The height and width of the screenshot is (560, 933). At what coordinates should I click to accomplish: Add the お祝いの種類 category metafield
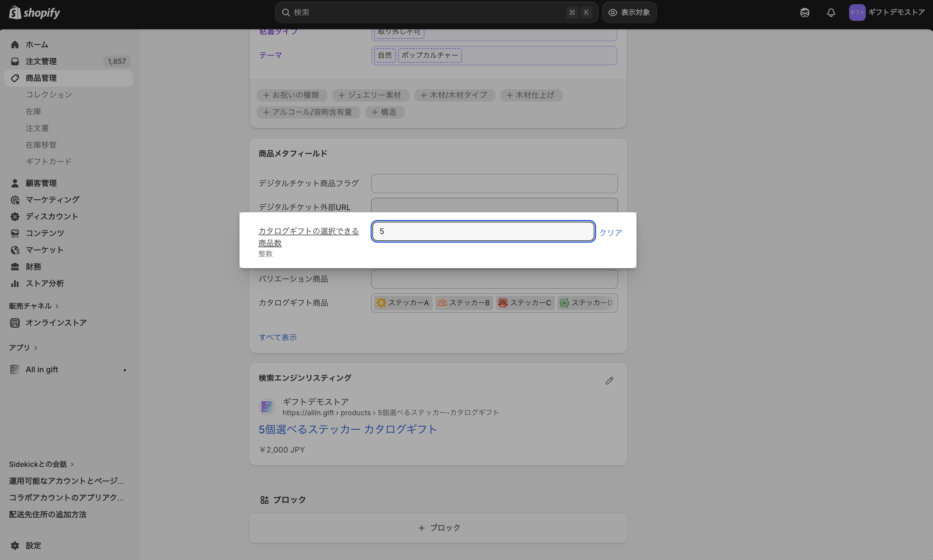(291, 95)
